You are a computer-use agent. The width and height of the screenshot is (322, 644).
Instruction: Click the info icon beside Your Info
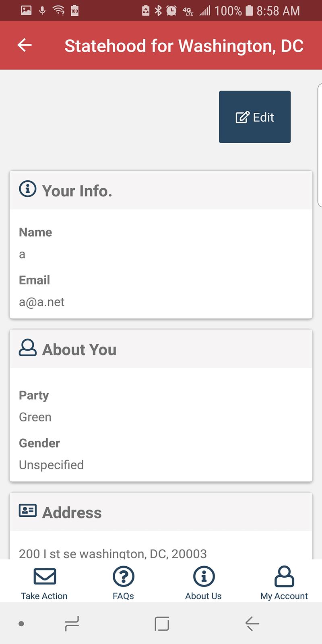point(28,188)
